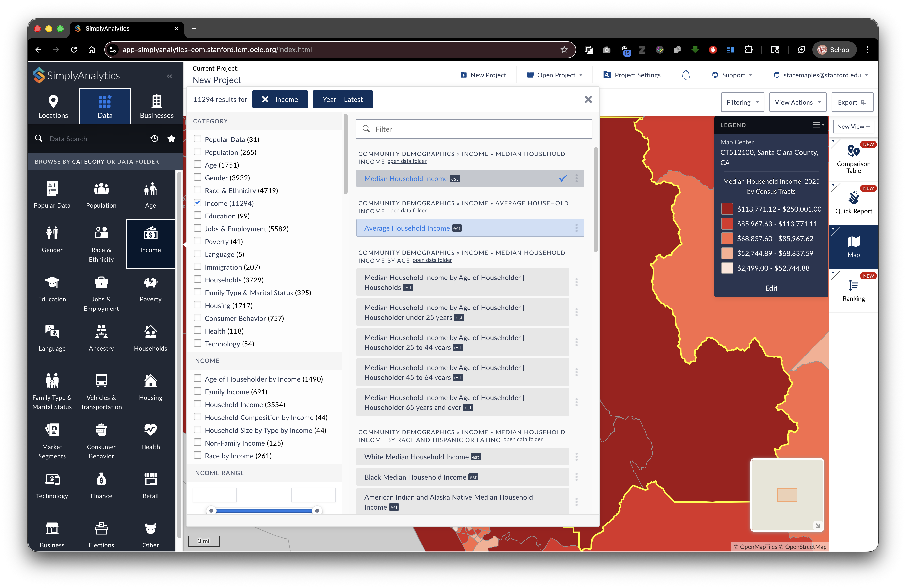Viewport: 906px width, 588px height.
Task: Click the right income range slider handle
Action: click(317, 511)
